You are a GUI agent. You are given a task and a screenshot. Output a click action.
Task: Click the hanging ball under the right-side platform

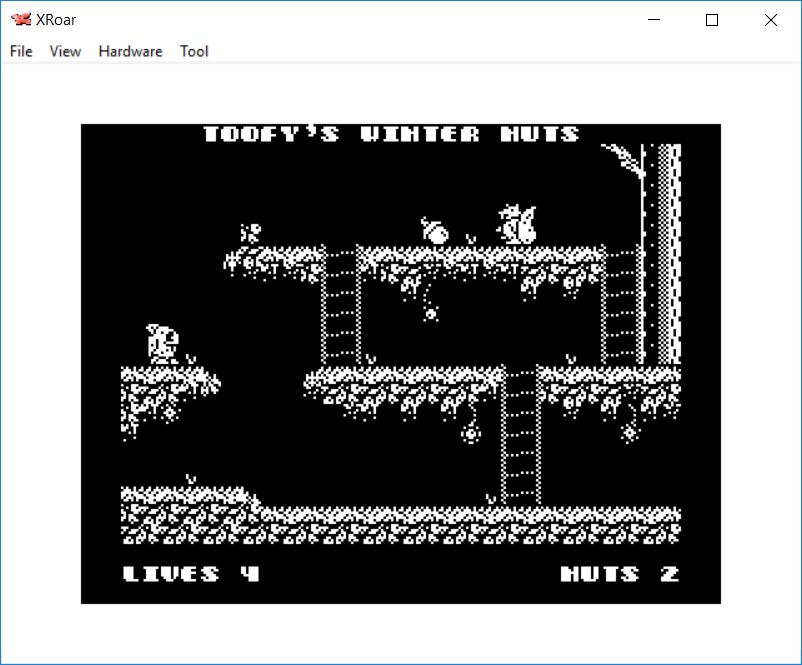[630, 432]
